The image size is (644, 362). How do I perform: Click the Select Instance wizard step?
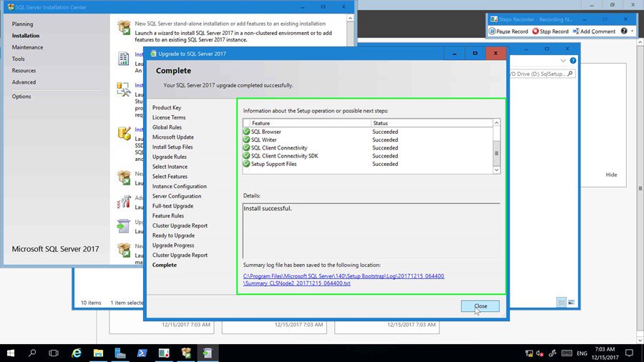pos(170,167)
